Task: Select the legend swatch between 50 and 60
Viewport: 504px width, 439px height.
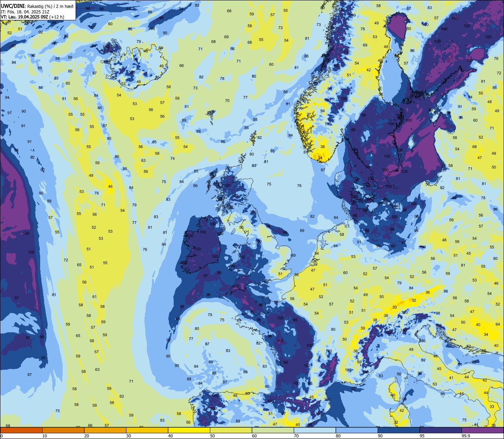Action: click(231, 430)
